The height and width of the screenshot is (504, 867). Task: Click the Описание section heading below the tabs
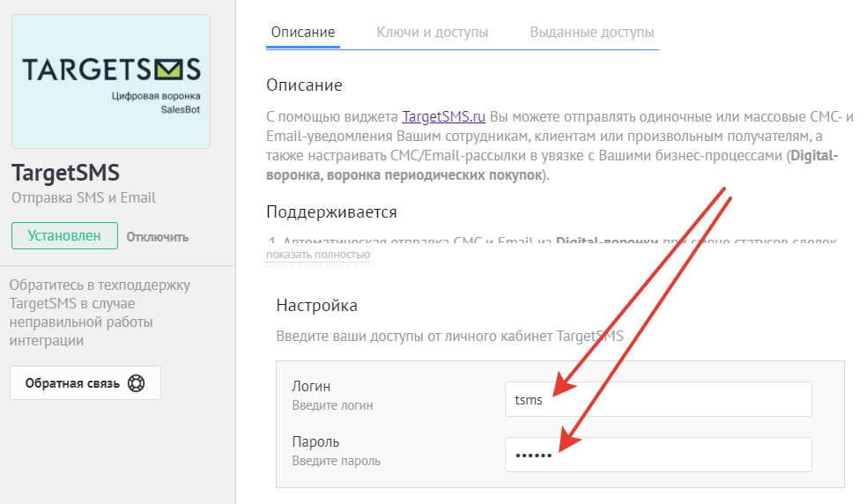pyautogui.click(x=304, y=85)
